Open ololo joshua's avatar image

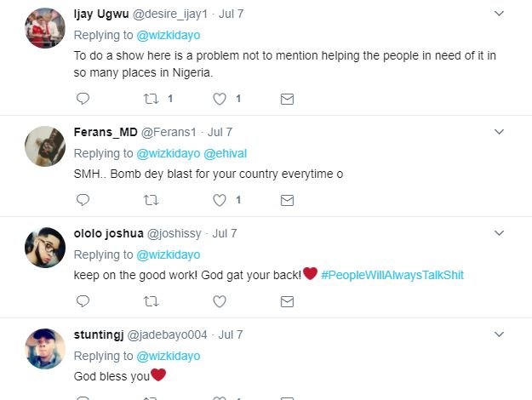44,248
